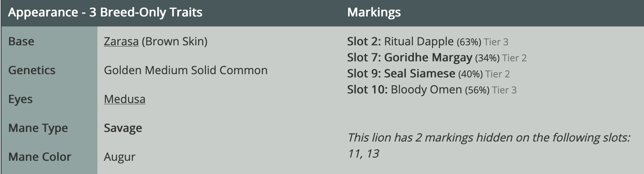Select the Base row label
The image size is (644, 174).
(x=21, y=41)
